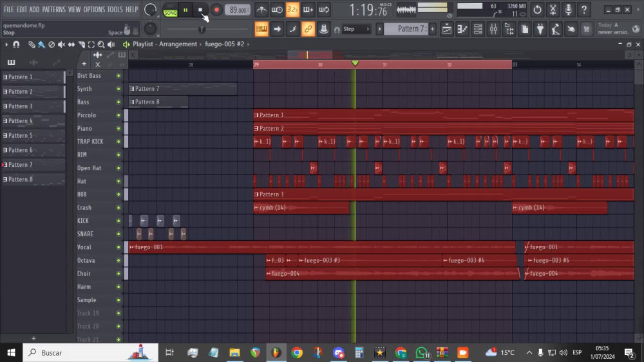The height and width of the screenshot is (362, 644).
Task: Open the playlist options arrow menu
Action: pyautogui.click(x=6, y=44)
